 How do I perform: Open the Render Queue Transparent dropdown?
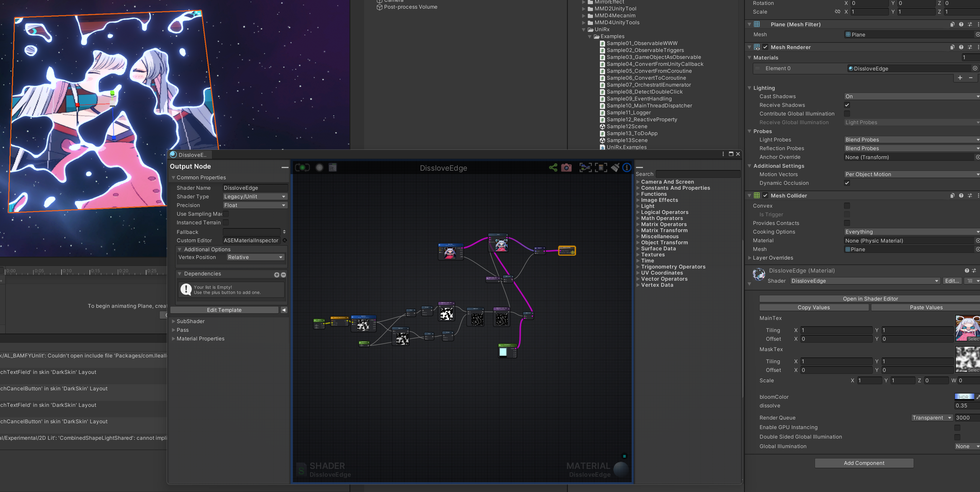(x=932, y=418)
